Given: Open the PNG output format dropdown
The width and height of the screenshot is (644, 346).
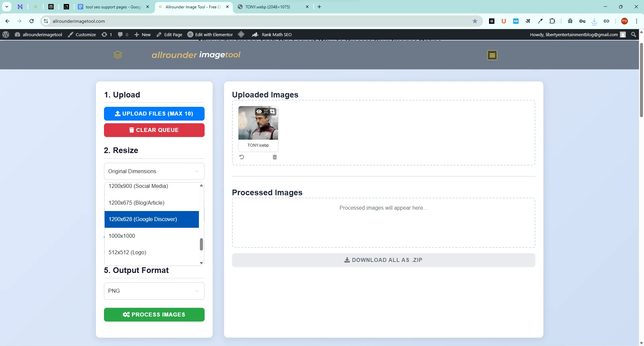Looking at the screenshot, I should 154,291.
